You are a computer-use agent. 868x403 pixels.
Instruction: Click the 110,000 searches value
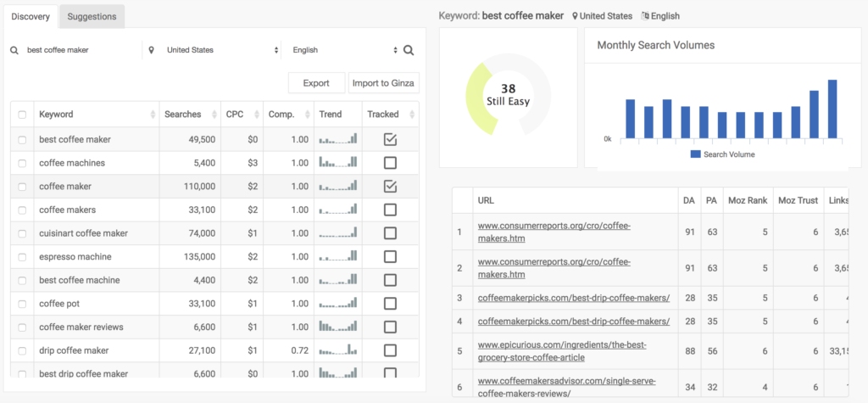(199, 187)
